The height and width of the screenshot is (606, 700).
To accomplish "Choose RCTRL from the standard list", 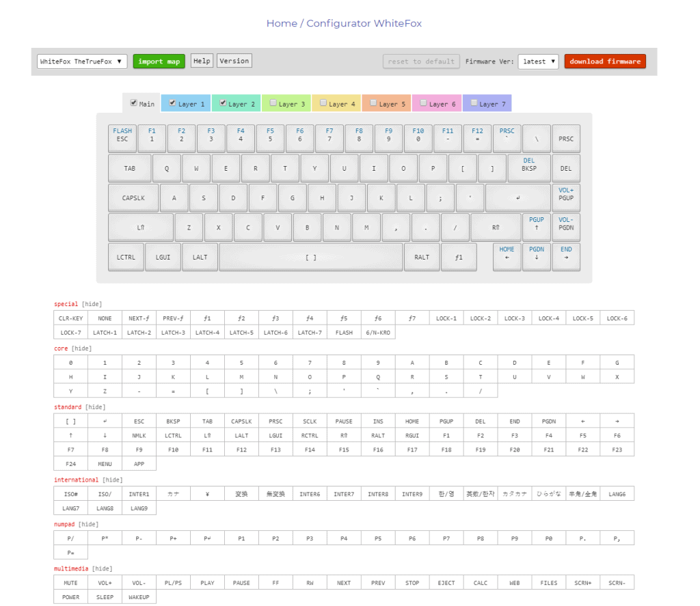I will pyautogui.click(x=310, y=435).
